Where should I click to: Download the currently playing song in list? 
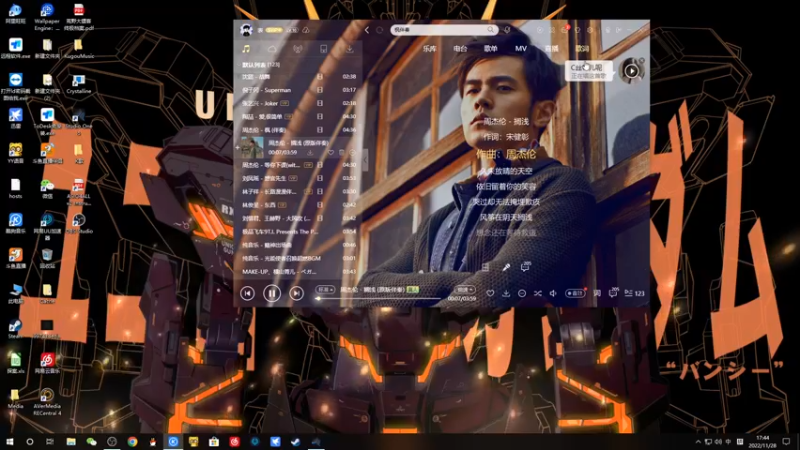(310, 153)
